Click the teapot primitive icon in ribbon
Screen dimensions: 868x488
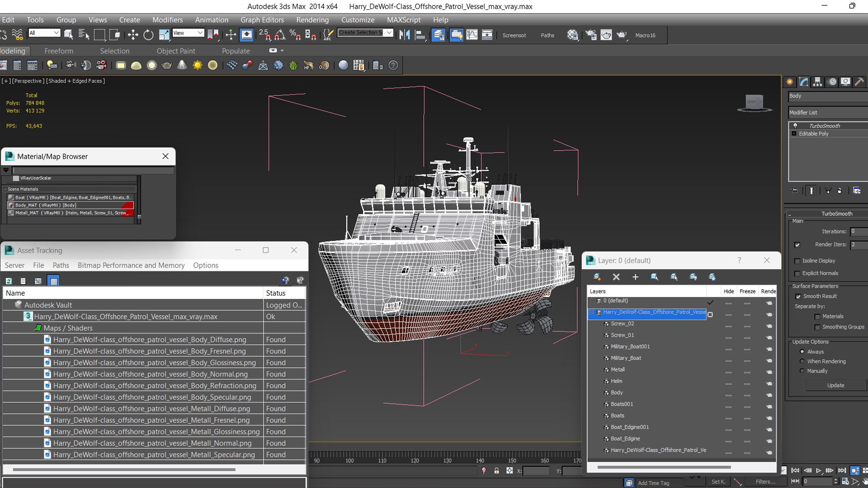(x=167, y=65)
